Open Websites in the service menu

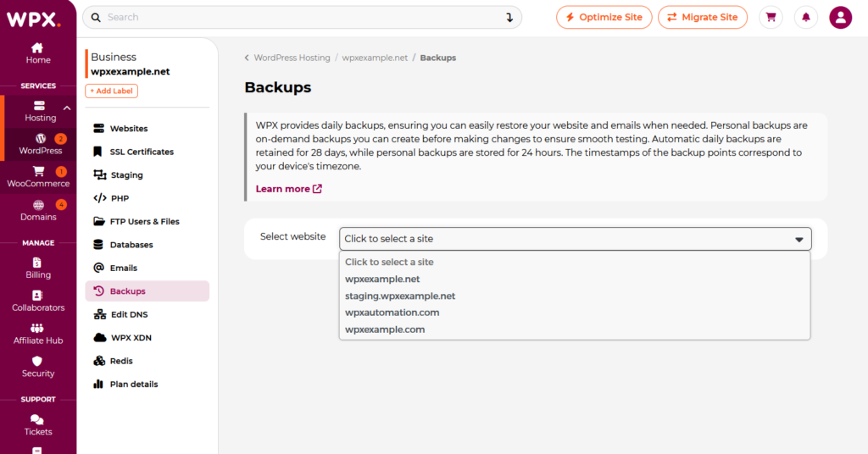(147, 128)
